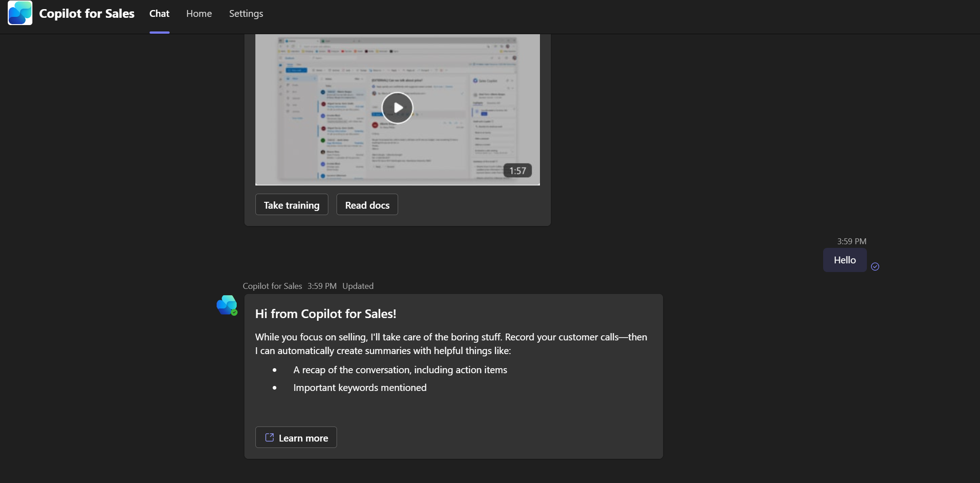980x483 pixels.
Task: Click the Hello message bubble
Action: (845, 260)
